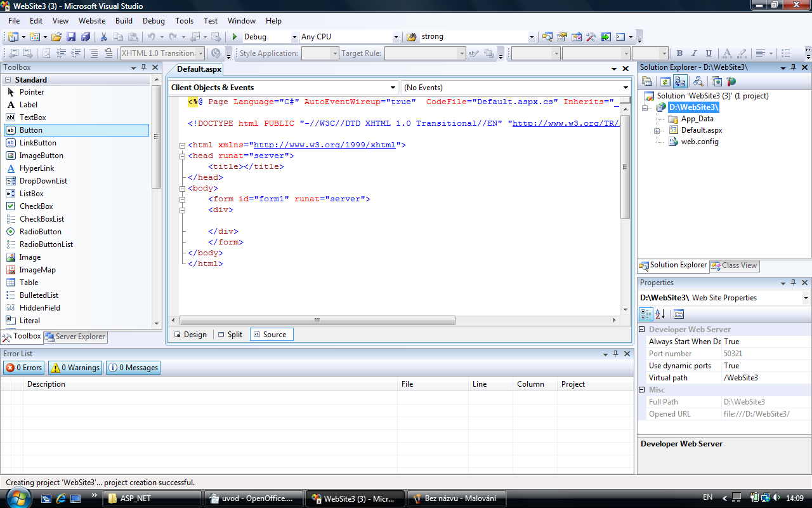
Task: Collapse the Misc property group
Action: click(x=641, y=390)
